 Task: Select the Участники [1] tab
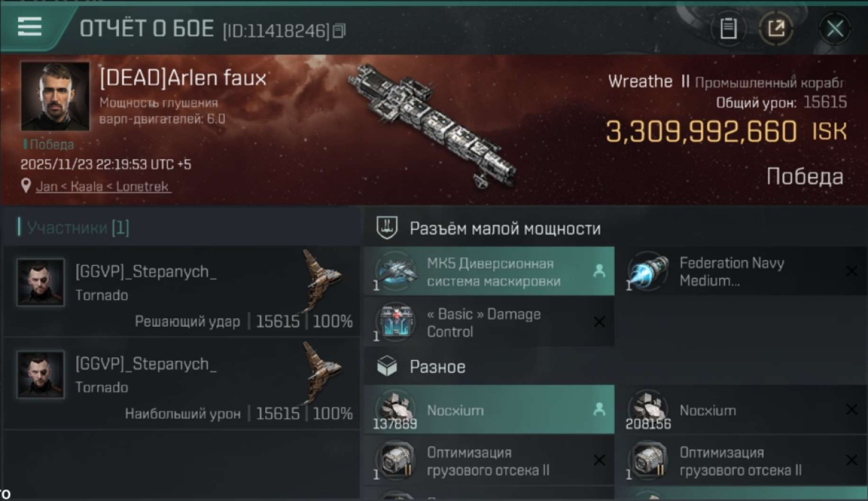pos(73,228)
